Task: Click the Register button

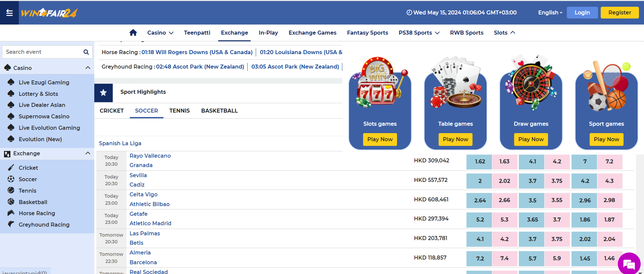Action: coord(620,12)
